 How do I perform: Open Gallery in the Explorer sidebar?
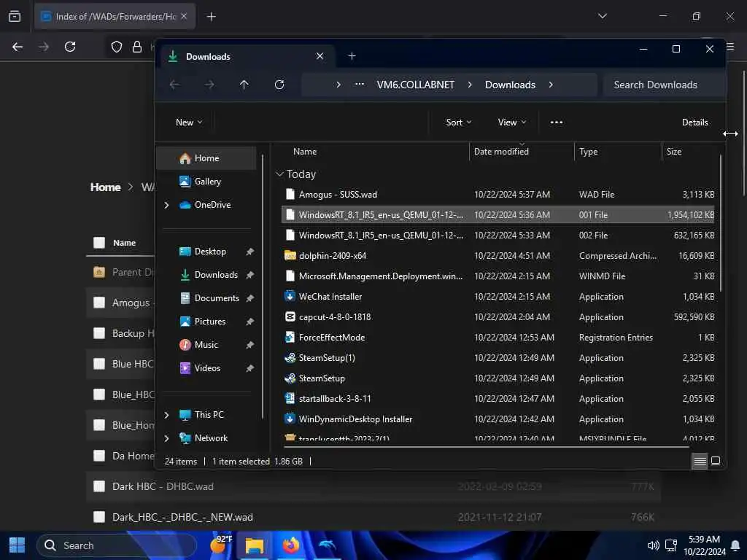207,182
